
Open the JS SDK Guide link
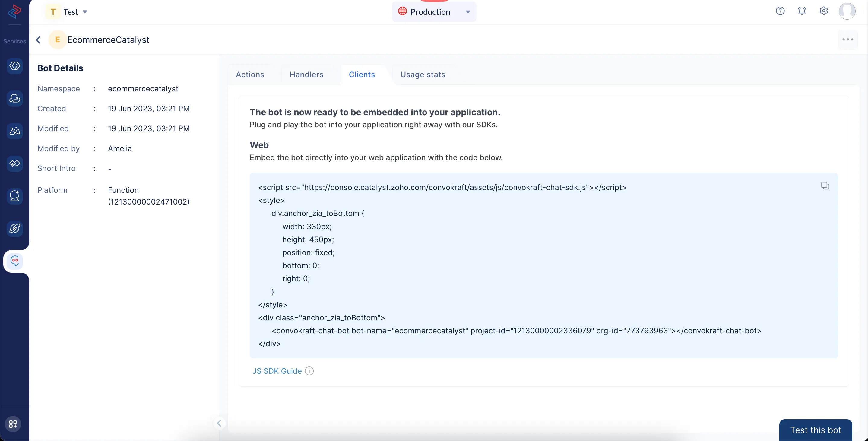[277, 371]
